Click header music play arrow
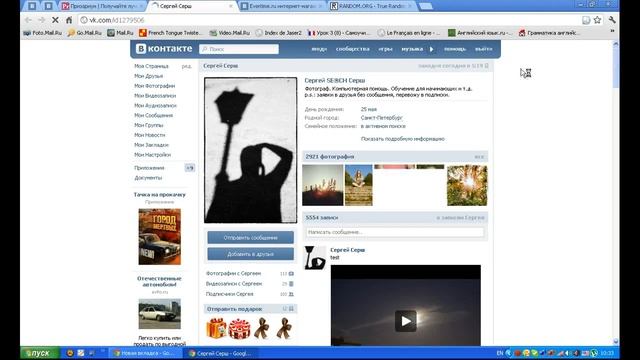Viewport: 640px width, 360px height. [431, 49]
